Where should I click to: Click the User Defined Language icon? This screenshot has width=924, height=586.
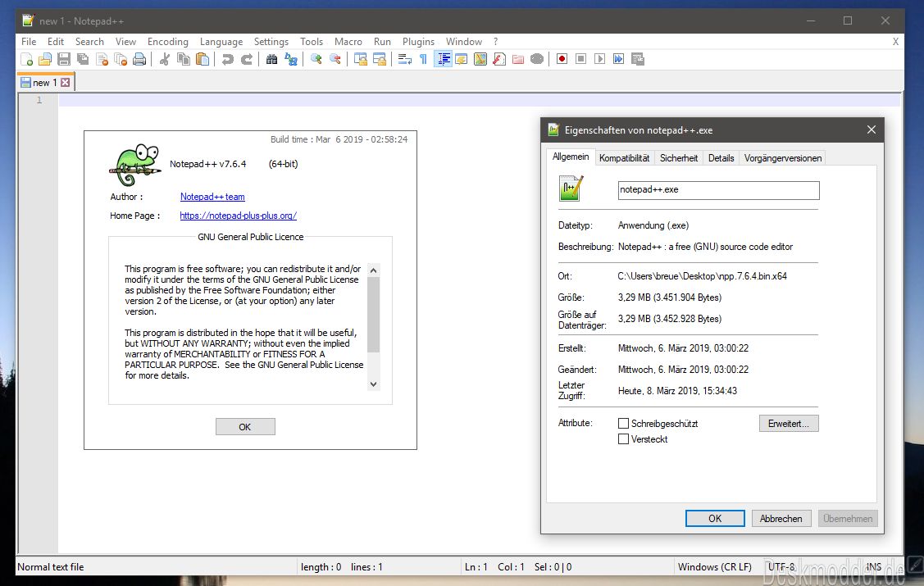coord(462,59)
